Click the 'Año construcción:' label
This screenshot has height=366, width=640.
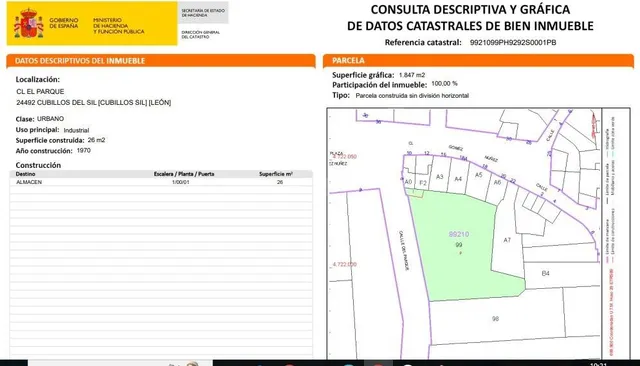click(44, 151)
